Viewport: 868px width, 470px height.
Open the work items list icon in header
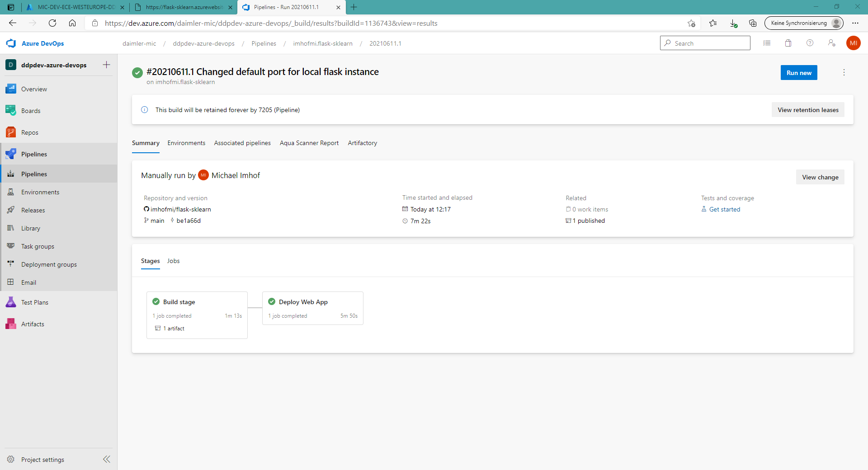[x=767, y=43]
